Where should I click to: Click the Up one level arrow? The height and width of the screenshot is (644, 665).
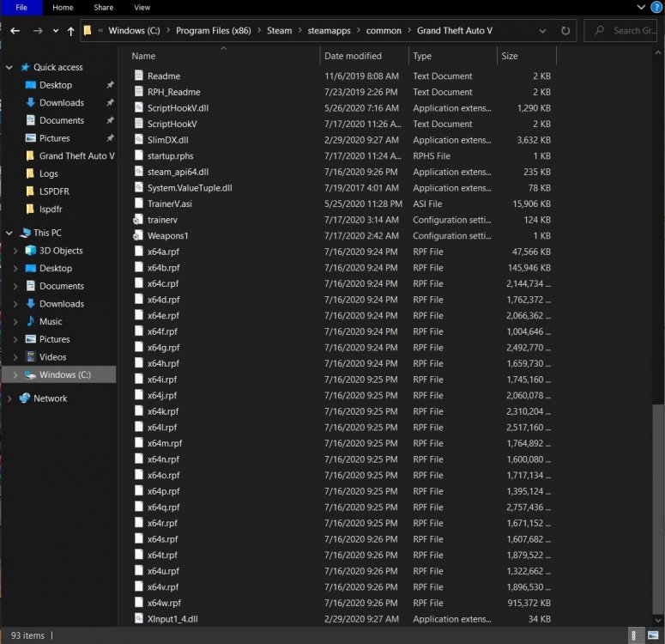tap(70, 31)
